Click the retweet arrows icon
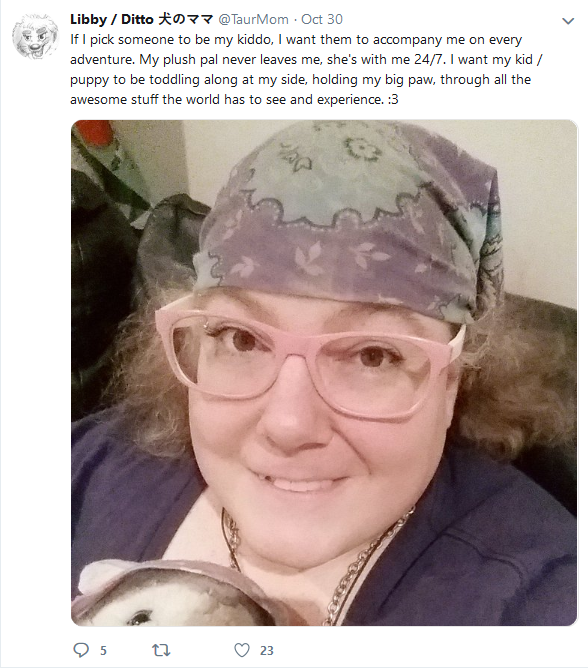The height and width of the screenshot is (668, 588). click(161, 650)
